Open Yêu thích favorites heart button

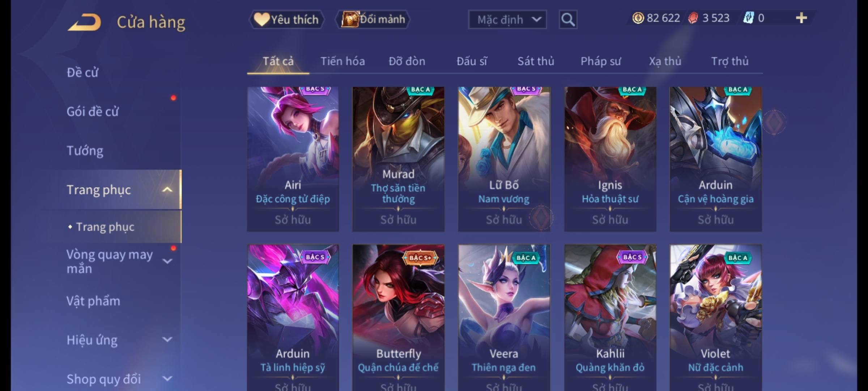(286, 20)
